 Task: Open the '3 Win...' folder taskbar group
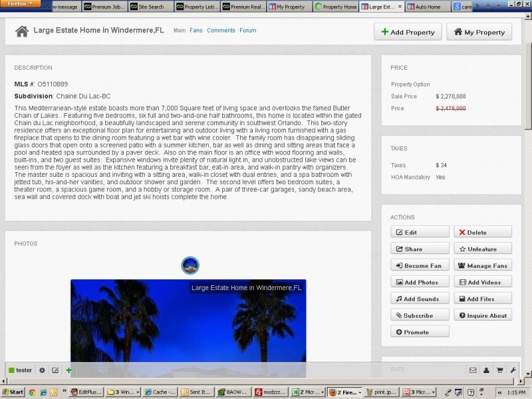[x=123, y=392]
